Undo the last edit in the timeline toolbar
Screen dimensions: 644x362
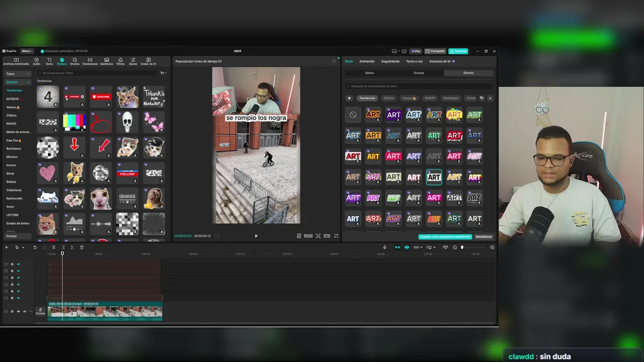tap(35, 247)
